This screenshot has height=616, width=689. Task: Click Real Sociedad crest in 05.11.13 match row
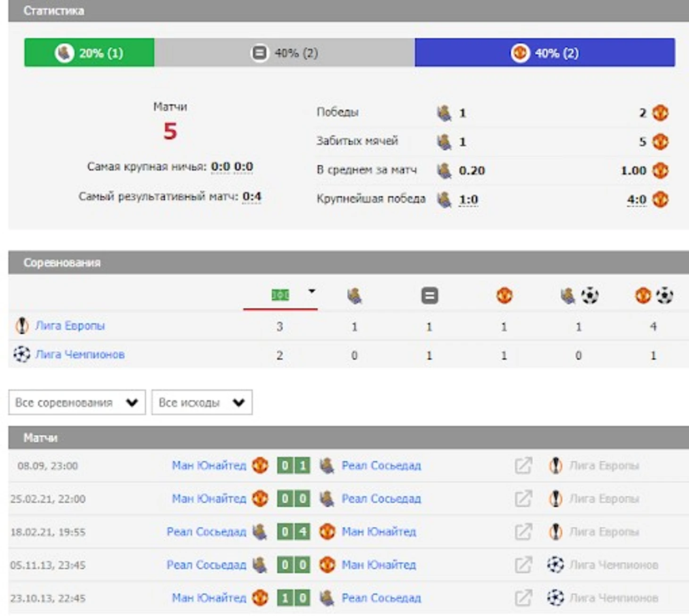(260, 565)
